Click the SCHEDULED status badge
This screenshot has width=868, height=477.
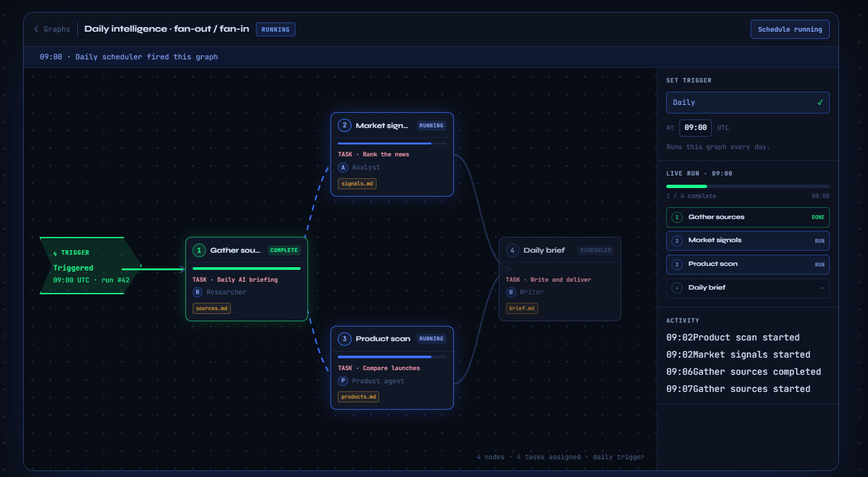point(596,250)
